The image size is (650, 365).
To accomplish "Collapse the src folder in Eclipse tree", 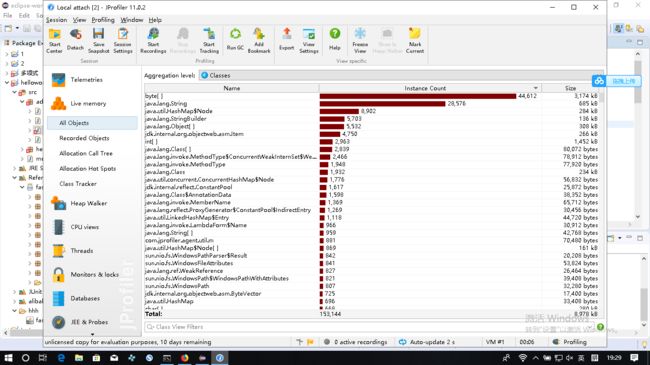I will pos(15,92).
